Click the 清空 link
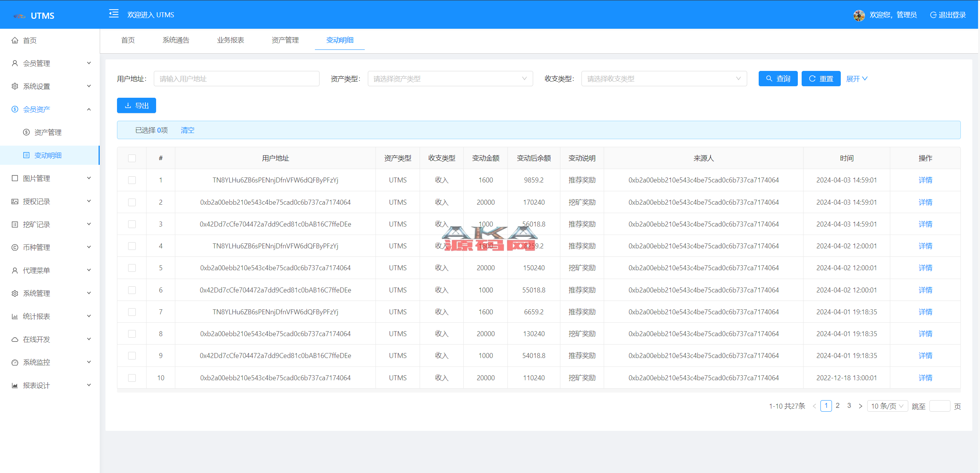The height and width of the screenshot is (473, 980). tap(188, 130)
